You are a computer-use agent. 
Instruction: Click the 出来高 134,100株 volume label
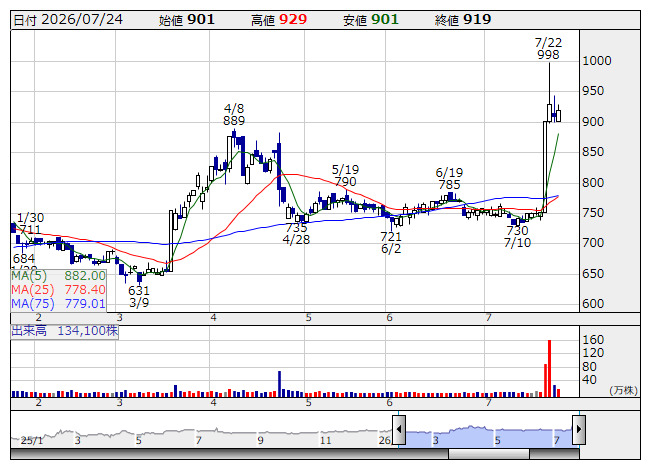(65, 331)
